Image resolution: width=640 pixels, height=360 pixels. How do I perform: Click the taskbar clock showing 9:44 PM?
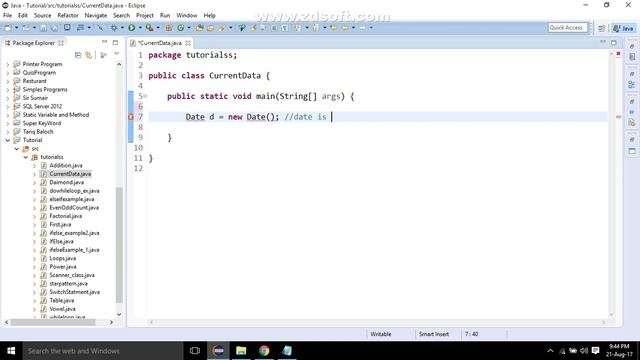coord(619,350)
